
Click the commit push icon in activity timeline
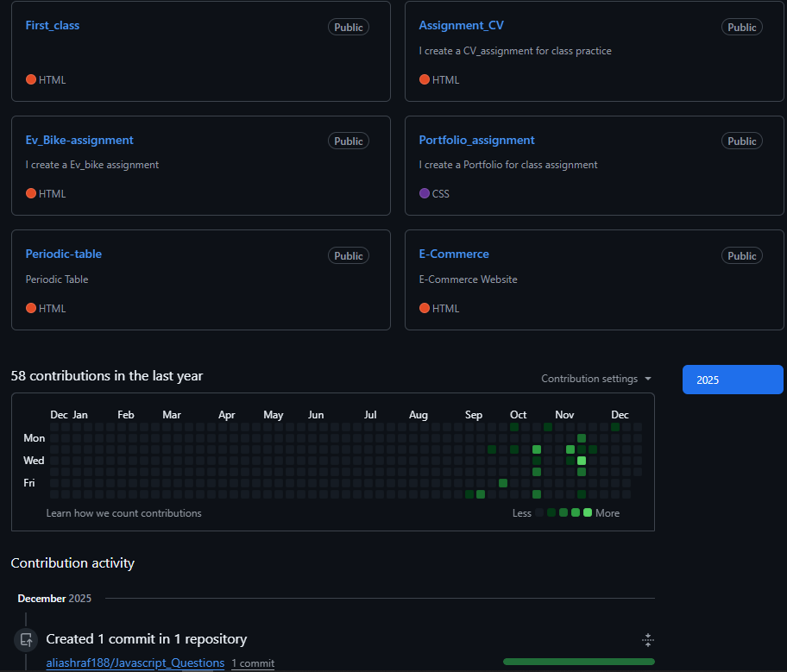tap(26, 640)
